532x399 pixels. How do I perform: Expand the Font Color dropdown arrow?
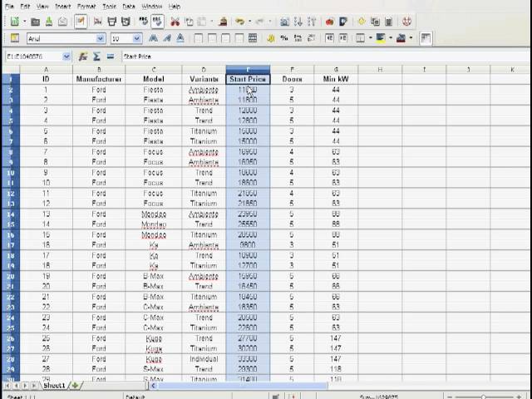coord(411,38)
